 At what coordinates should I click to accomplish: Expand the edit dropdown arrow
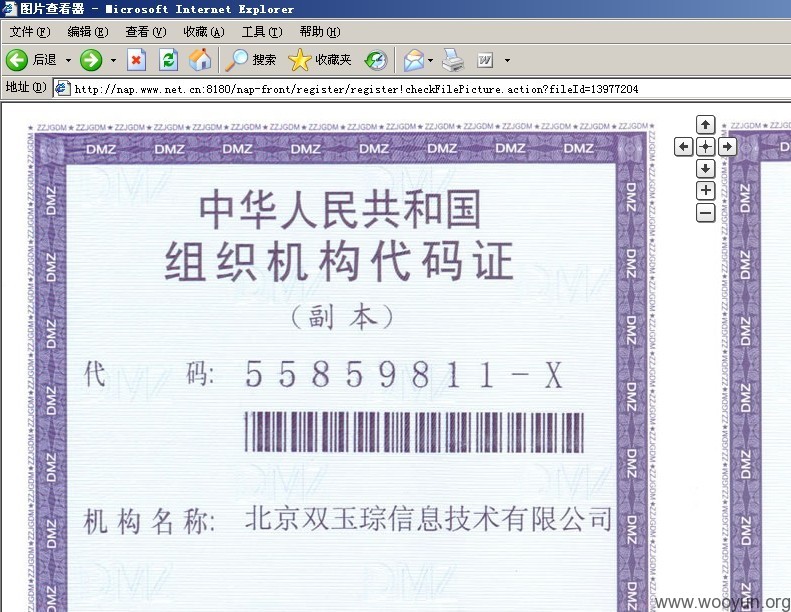click(x=507, y=61)
